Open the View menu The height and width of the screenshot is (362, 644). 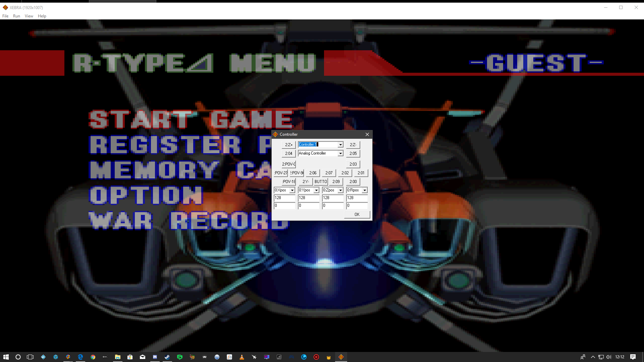pyautogui.click(x=29, y=16)
